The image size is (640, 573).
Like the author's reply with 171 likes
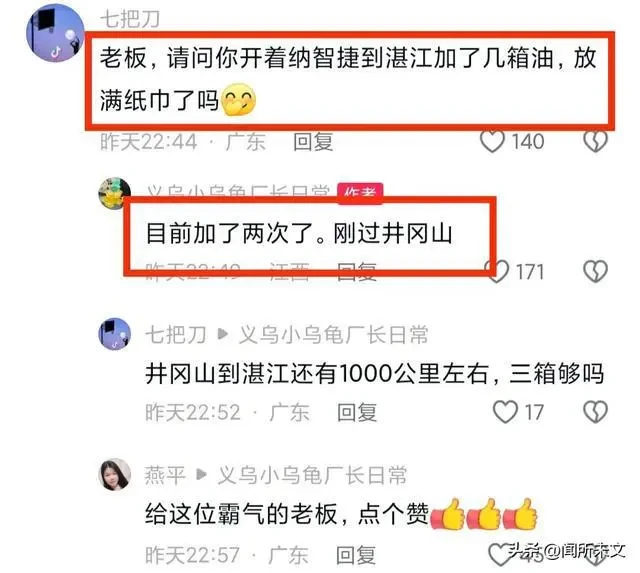point(497,271)
